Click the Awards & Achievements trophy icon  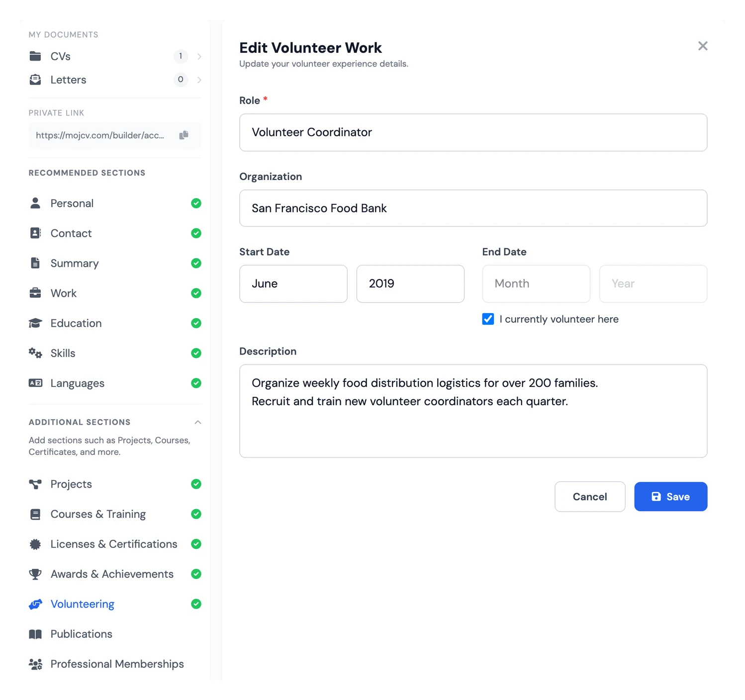pos(35,574)
